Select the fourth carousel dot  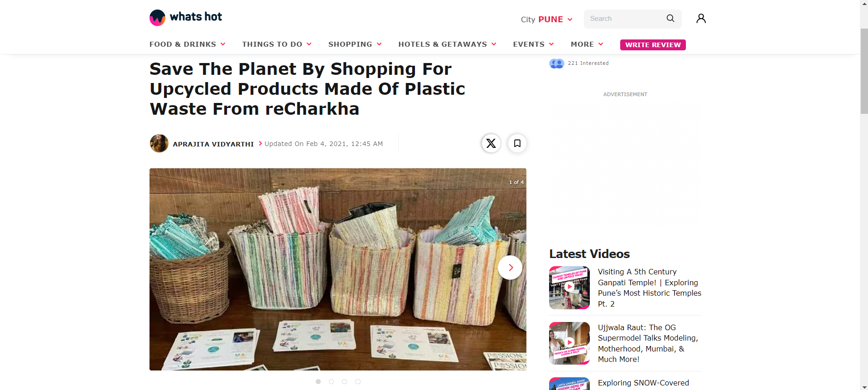[x=358, y=382]
